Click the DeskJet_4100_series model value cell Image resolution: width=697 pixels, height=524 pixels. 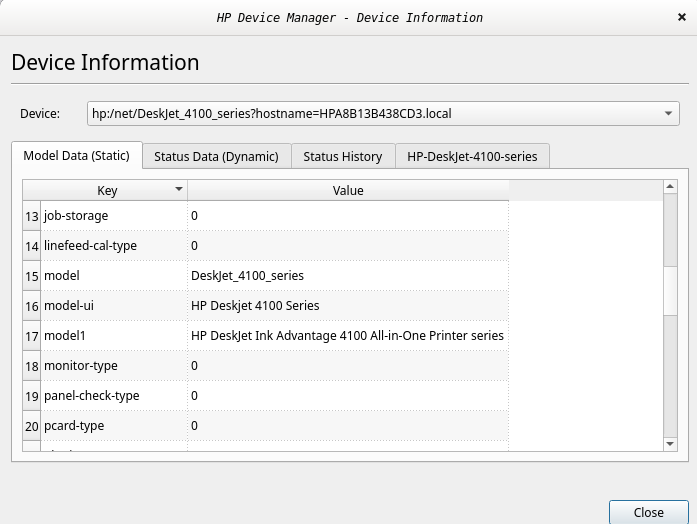coord(247,275)
